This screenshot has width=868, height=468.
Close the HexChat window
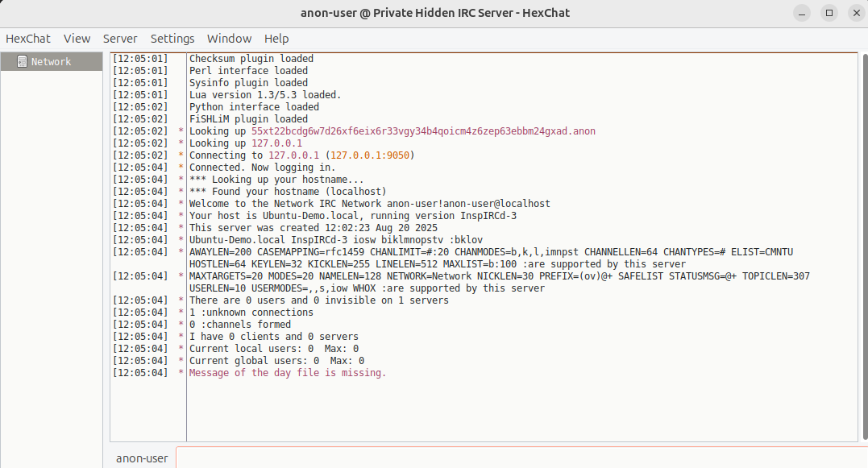857,13
